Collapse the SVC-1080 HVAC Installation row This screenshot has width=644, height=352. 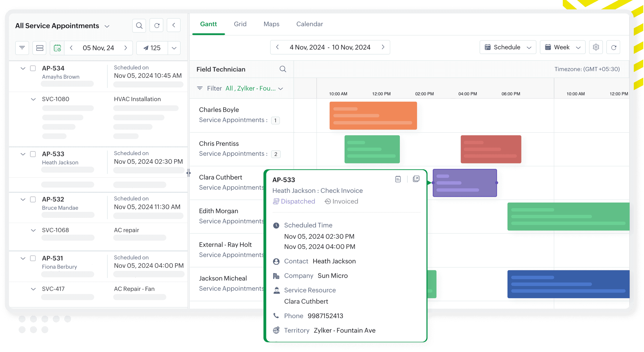point(33,99)
